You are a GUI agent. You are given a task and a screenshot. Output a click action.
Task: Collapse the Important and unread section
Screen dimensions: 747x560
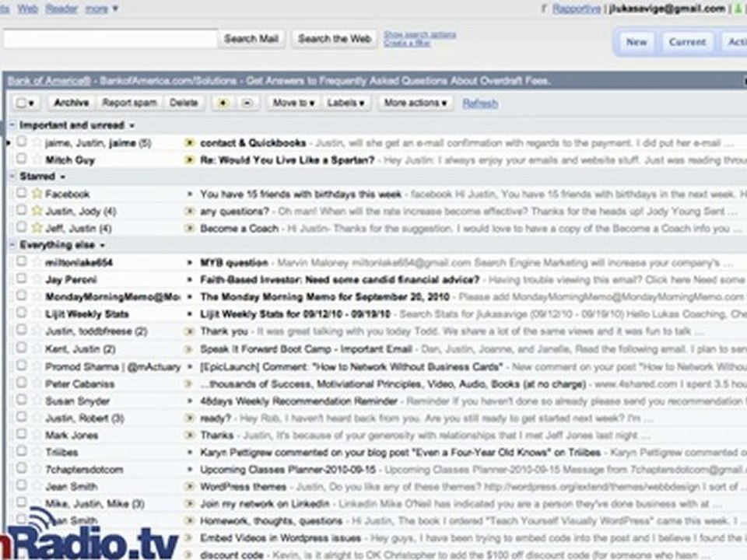12,125
